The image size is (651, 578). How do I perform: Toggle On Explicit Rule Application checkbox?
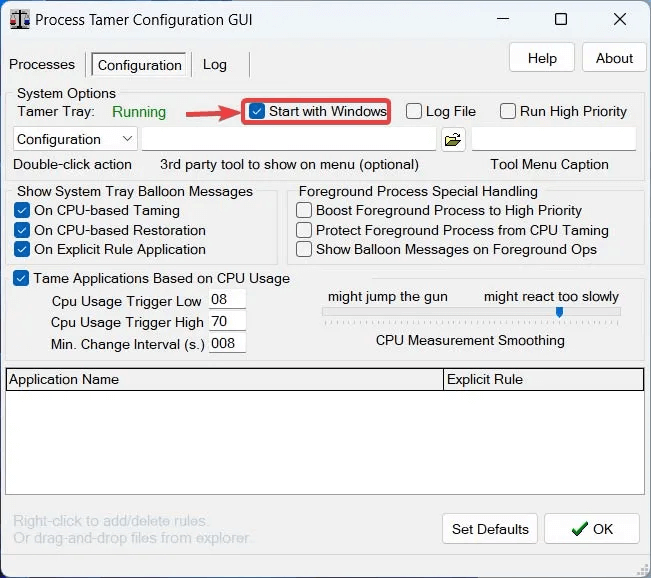point(22,249)
